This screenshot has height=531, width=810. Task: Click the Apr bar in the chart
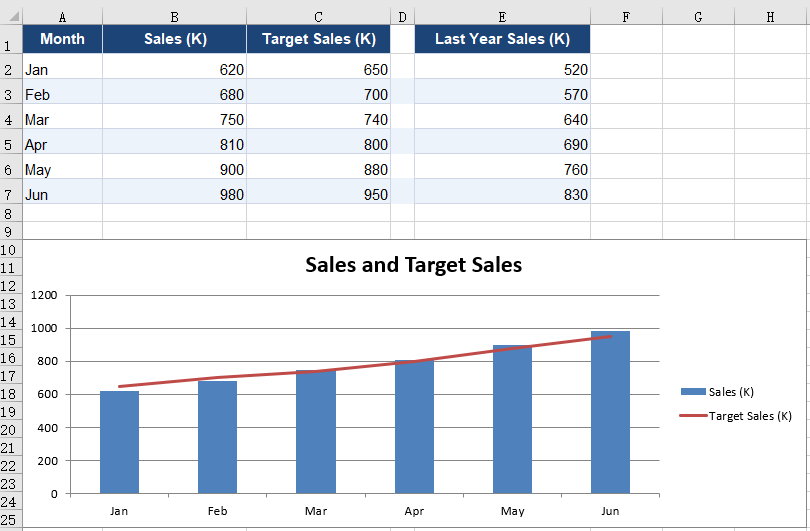pos(414,427)
